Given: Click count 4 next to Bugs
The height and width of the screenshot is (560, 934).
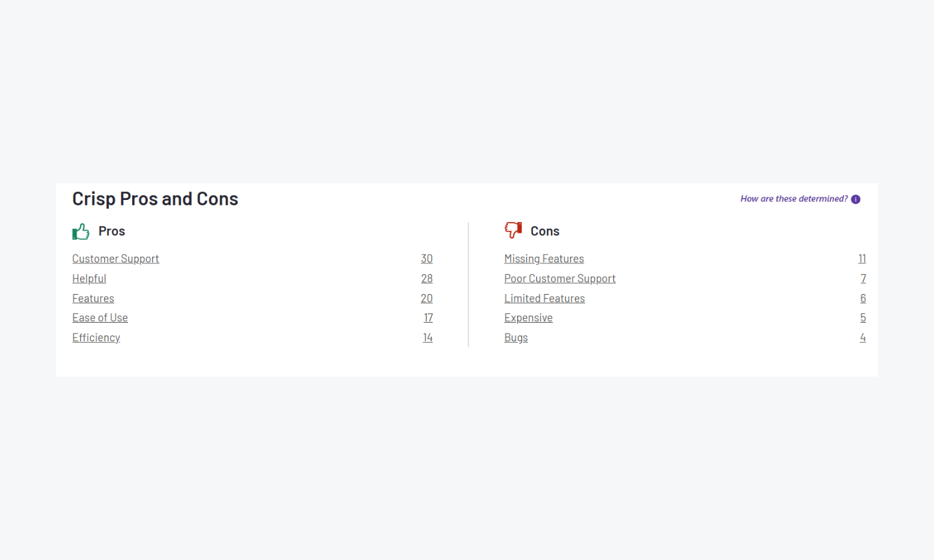Looking at the screenshot, I should [x=863, y=337].
